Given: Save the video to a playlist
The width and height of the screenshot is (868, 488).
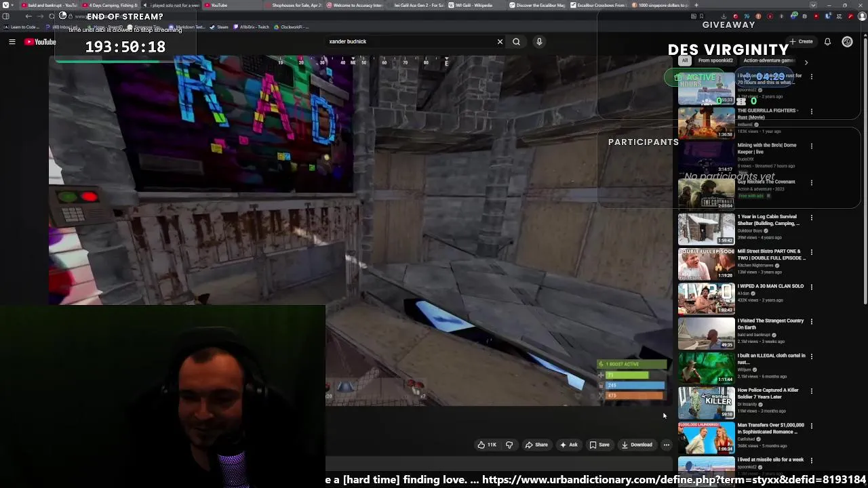Looking at the screenshot, I should point(599,445).
